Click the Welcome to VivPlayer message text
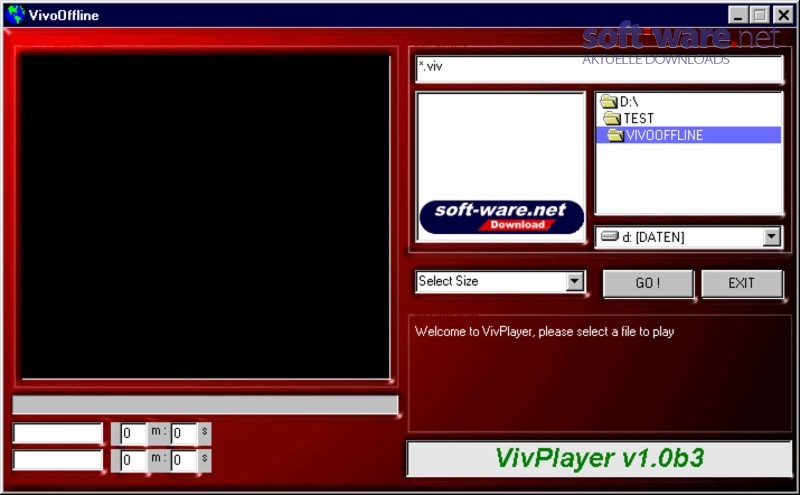Viewport: 800px width, 495px height. 544,332
